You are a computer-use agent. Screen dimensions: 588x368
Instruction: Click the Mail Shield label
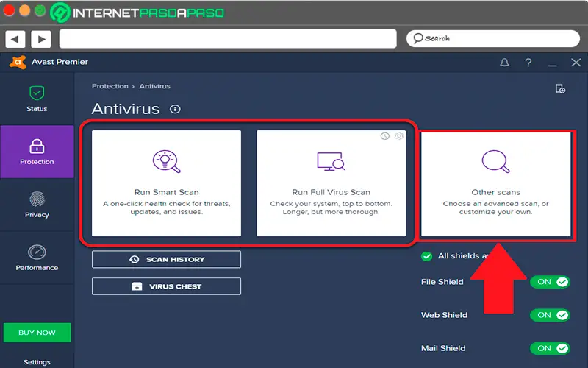443,348
